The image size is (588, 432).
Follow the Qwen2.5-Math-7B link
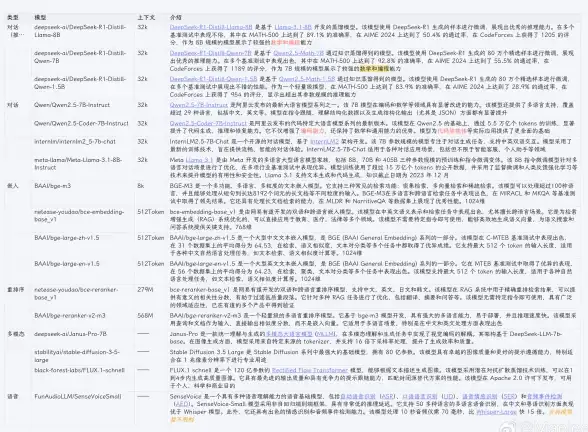[298, 53]
